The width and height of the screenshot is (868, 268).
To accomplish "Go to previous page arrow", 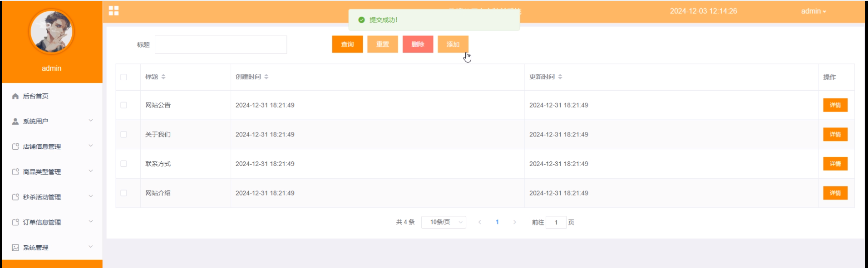I will click(x=480, y=222).
